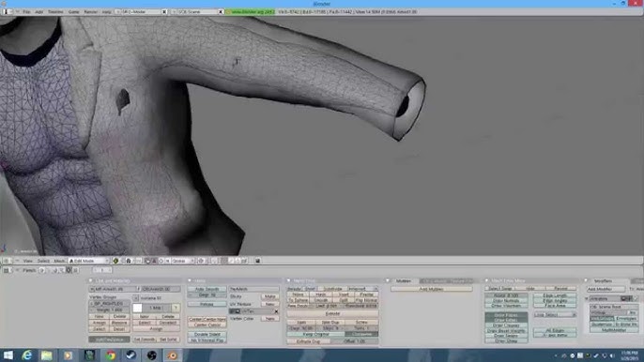Toggle Draw Normals in Mesh Tools More

point(506,300)
